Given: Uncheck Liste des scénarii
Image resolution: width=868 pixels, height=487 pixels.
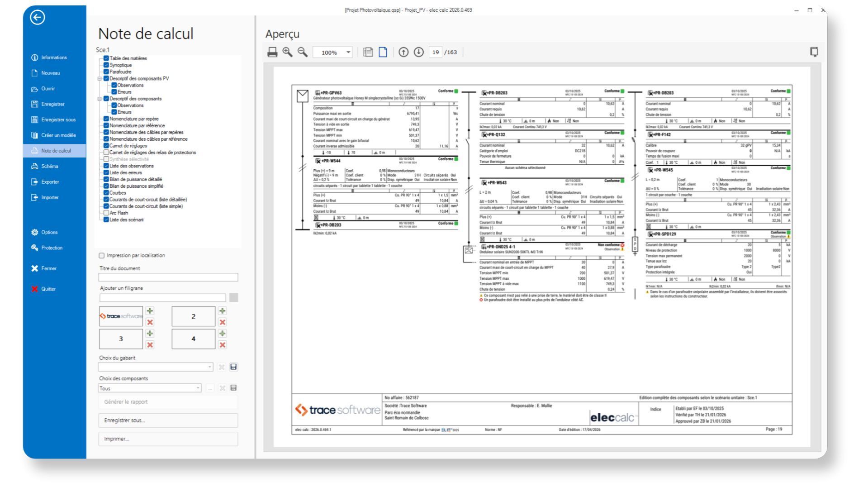Looking at the screenshot, I should [x=106, y=220].
